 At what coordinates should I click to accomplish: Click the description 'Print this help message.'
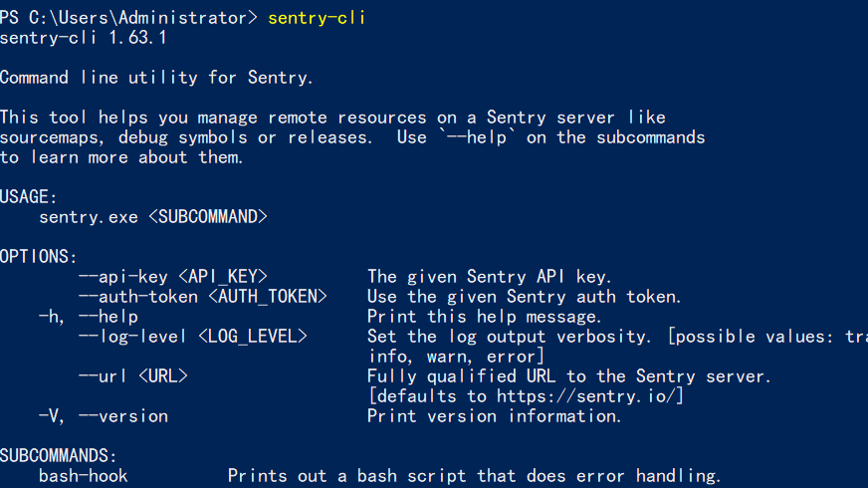pyautogui.click(x=485, y=317)
